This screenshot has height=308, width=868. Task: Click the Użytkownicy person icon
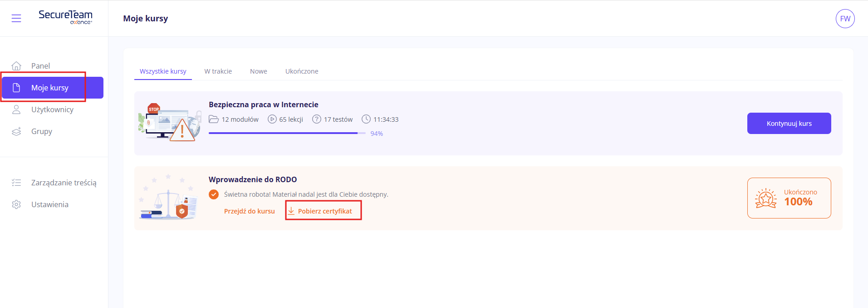16,109
